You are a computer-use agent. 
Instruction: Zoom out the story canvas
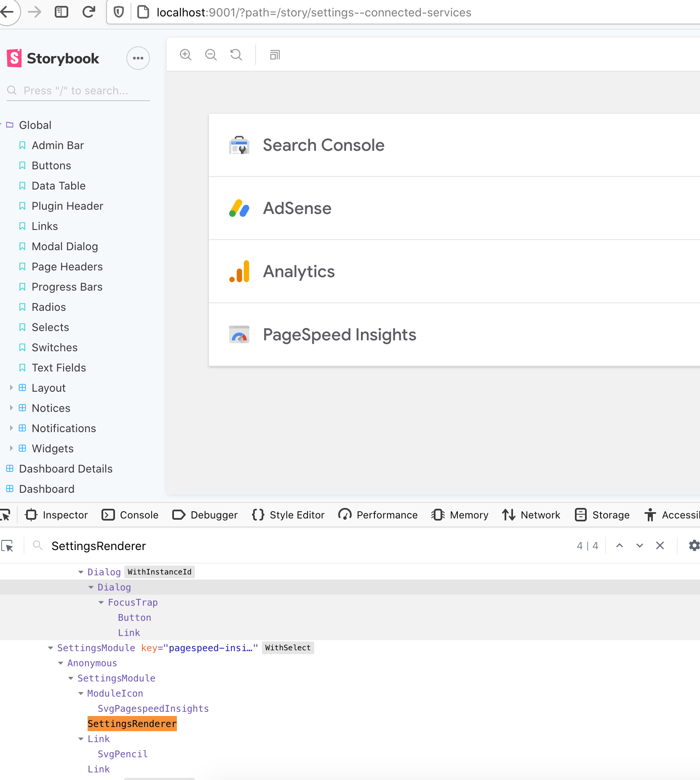pos(211,55)
